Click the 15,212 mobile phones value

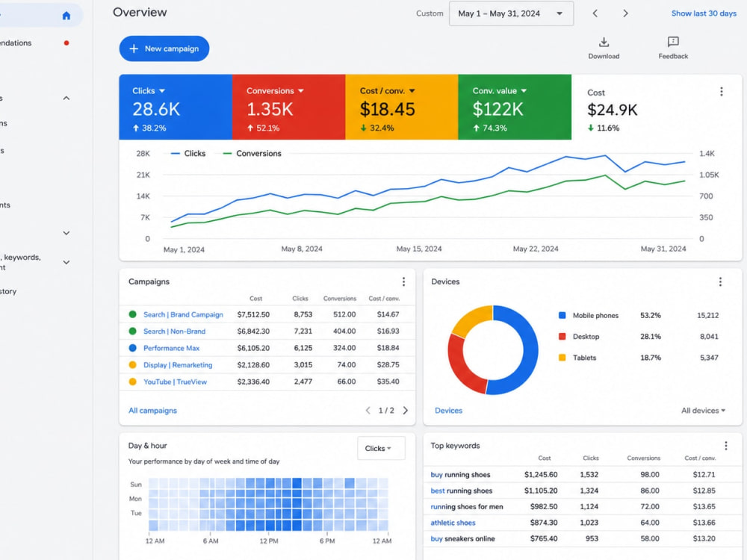click(x=707, y=315)
